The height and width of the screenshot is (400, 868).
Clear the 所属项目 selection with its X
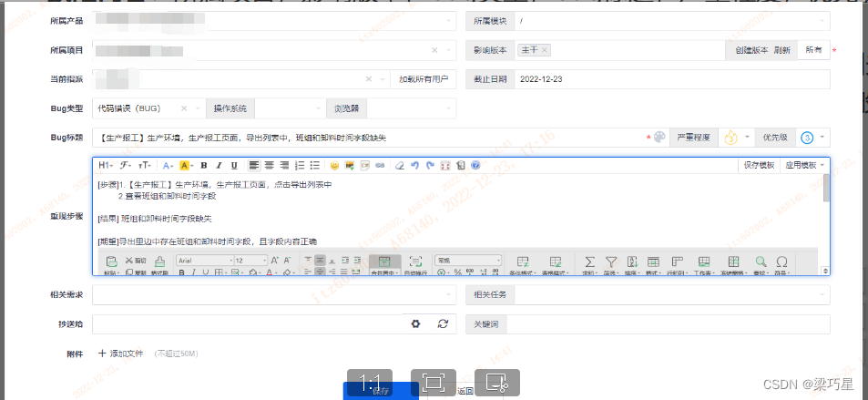434,50
